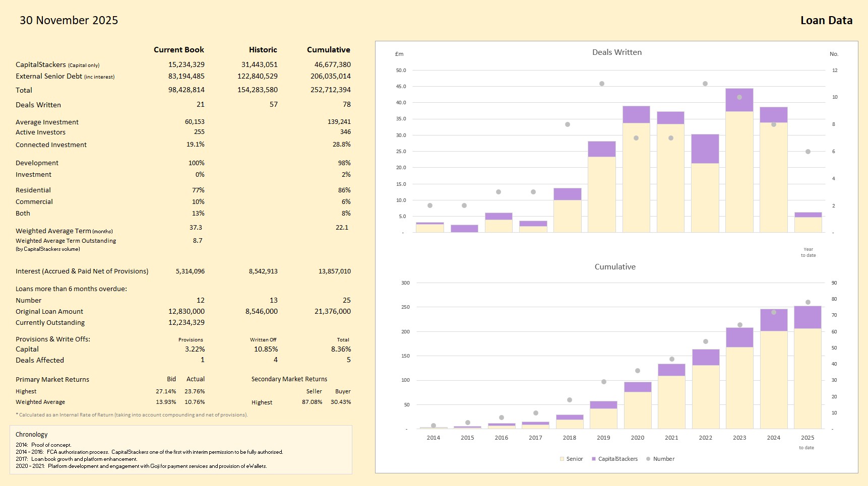The image size is (868, 486).
Task: Click the Provisions & Write Offs label
Action: [53, 339]
